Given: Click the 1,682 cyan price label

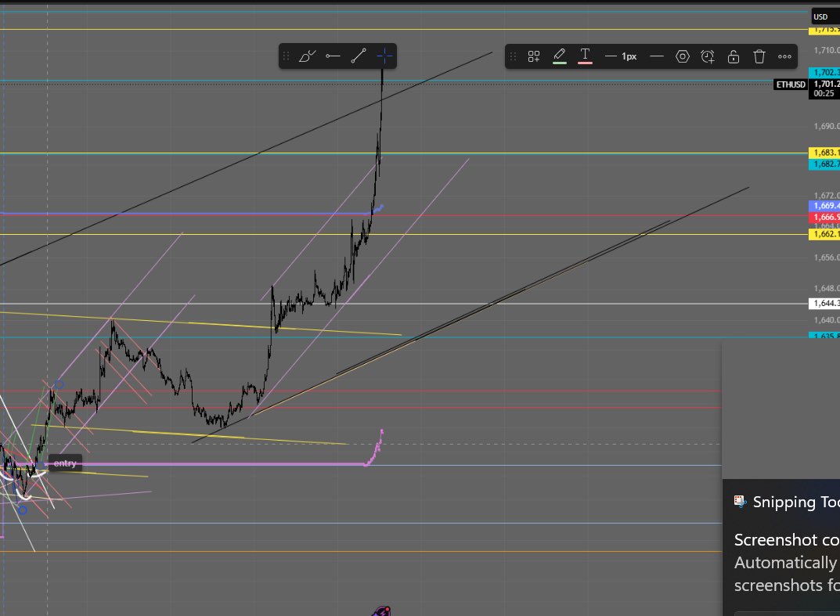Looking at the screenshot, I should tap(824, 164).
